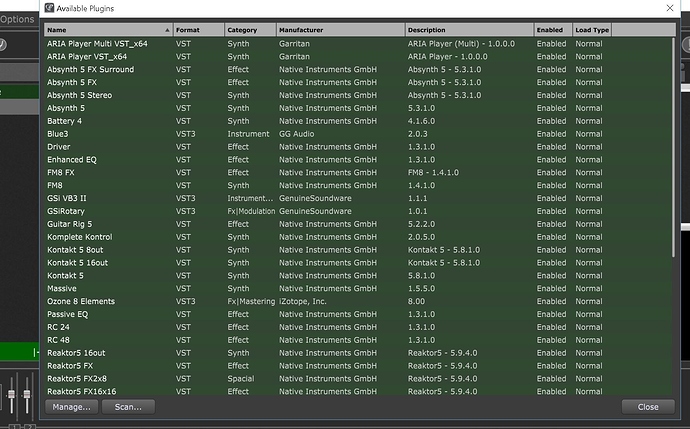Screen dimensions: 690x429
Task: Click the plugin list vertical scrollbar thumb
Action: pyautogui.click(x=673, y=147)
